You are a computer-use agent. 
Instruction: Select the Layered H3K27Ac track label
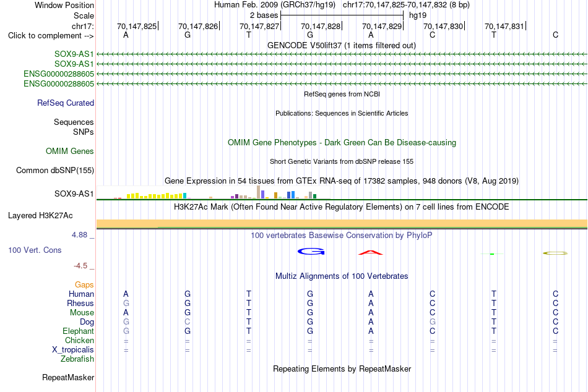pos(40,216)
